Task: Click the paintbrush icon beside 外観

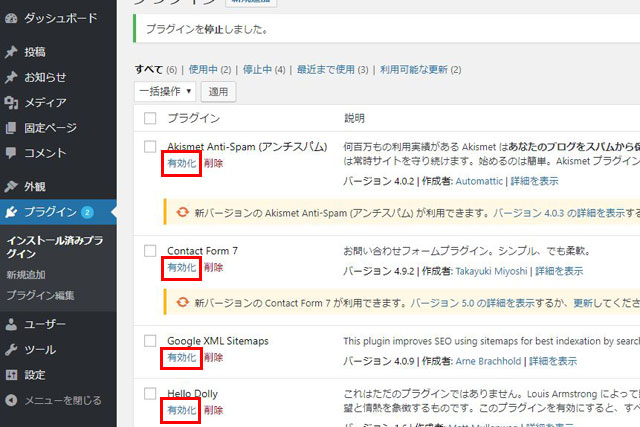Action: tap(11, 187)
